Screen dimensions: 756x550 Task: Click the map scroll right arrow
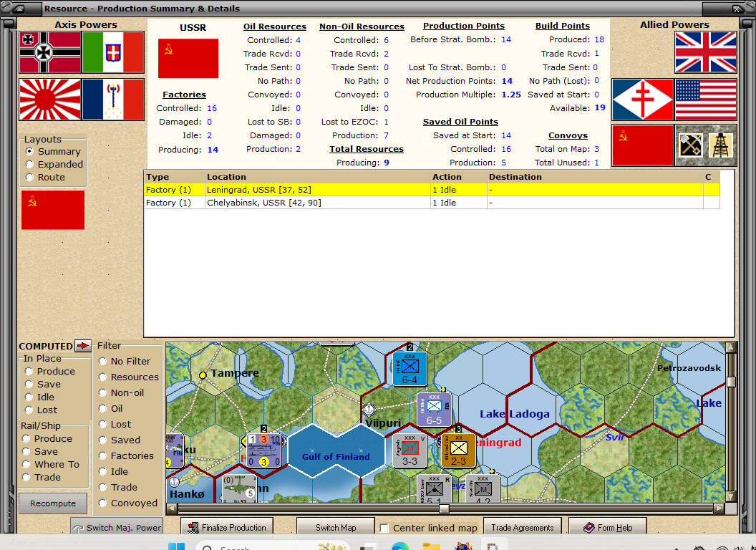pos(719,508)
